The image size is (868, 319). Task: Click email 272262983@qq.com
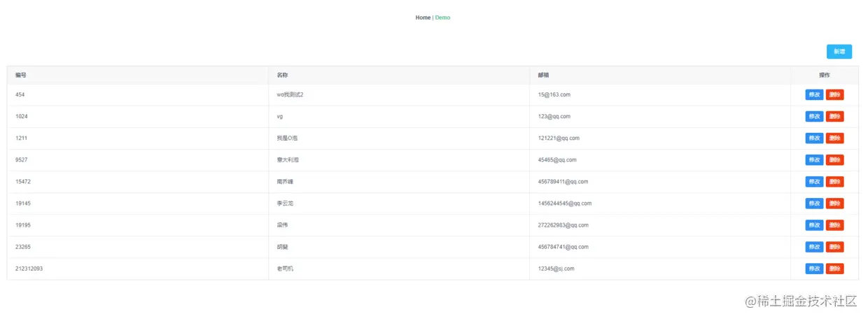(563, 225)
